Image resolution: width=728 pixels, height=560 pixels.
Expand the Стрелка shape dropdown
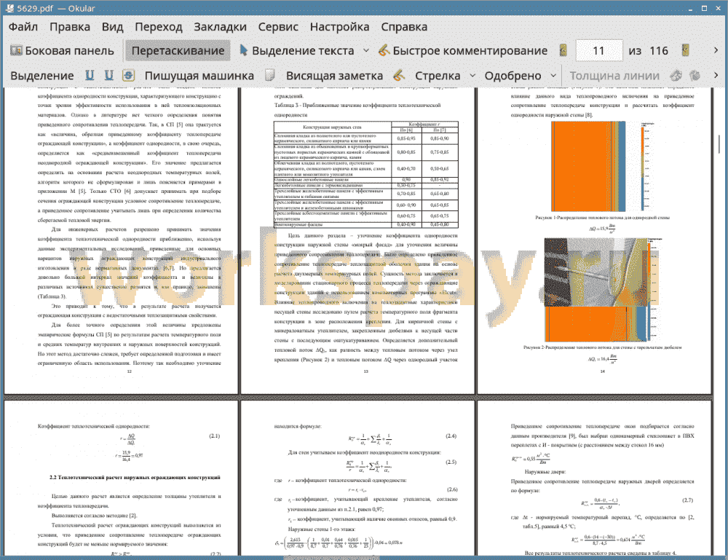472,76
